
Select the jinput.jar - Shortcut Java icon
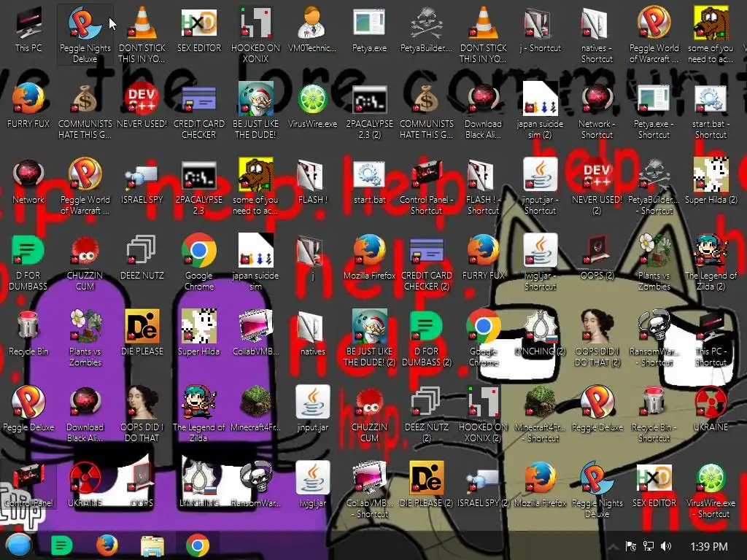point(541,187)
